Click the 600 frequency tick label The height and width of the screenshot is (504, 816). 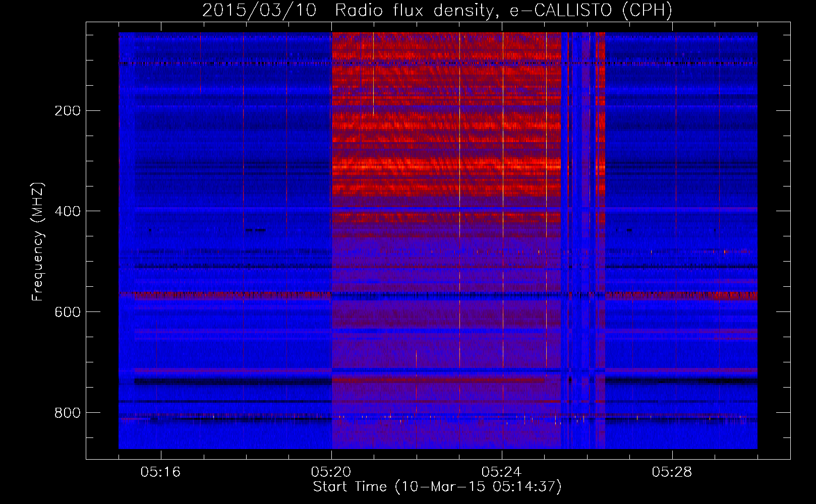68,312
